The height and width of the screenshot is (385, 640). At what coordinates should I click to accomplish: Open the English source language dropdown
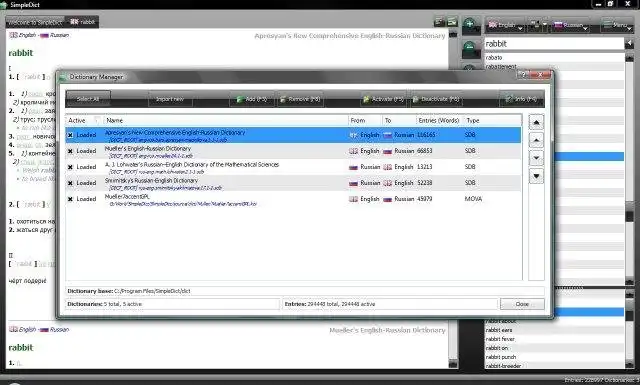pos(505,25)
